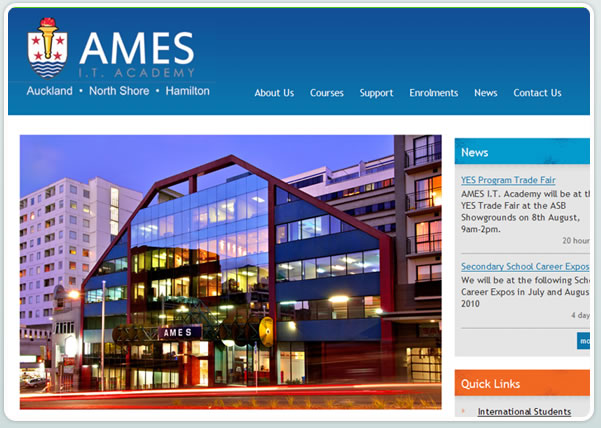Click the blue more button under News
The width and height of the screenshot is (601, 428).
(583, 341)
